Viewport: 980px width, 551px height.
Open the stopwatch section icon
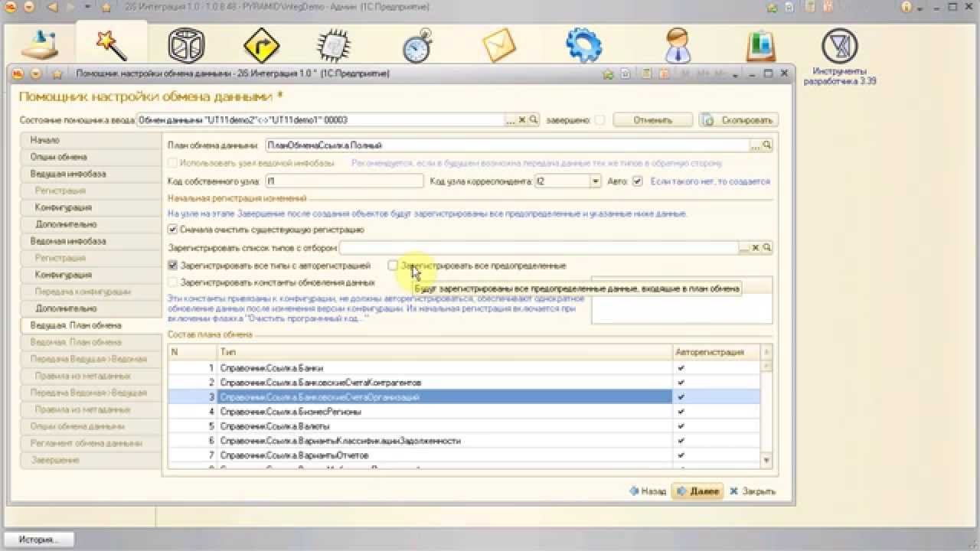[x=418, y=45]
